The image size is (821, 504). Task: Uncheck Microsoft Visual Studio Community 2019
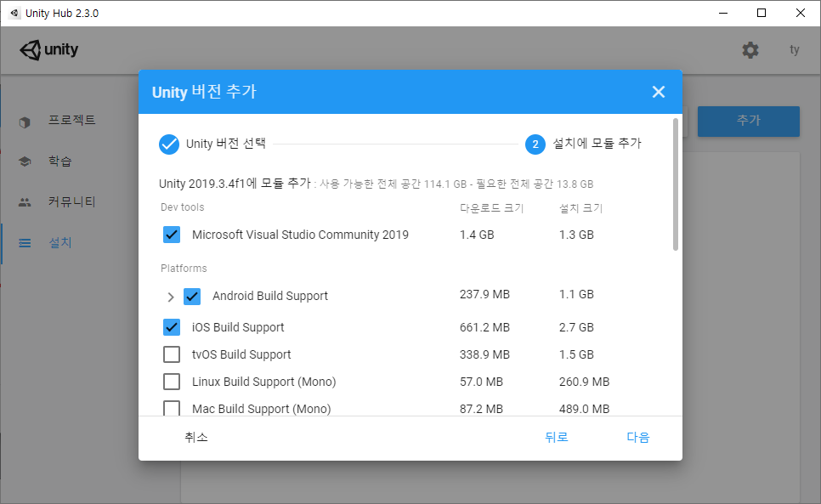[171, 235]
